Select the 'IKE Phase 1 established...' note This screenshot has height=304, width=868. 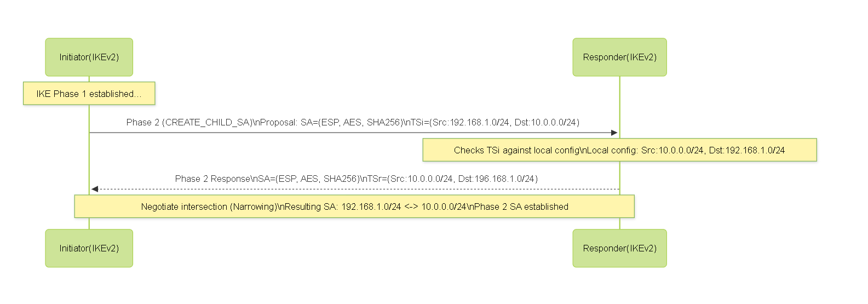click(89, 94)
